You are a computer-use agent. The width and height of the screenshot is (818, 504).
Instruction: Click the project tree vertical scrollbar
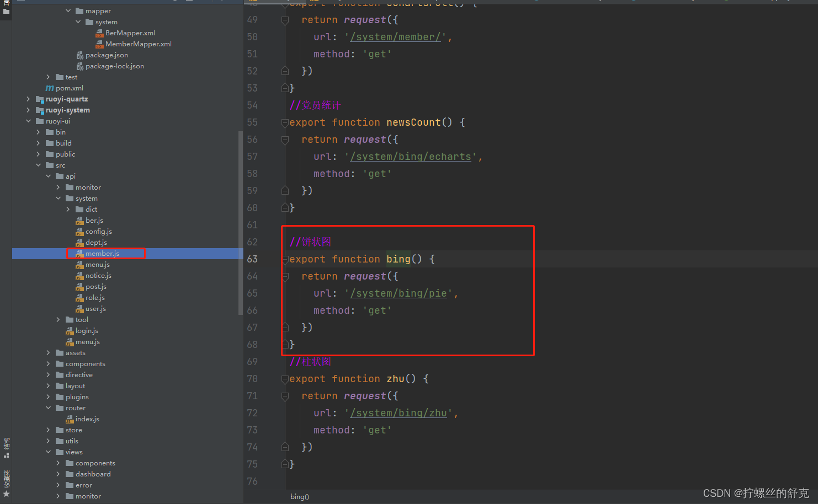coord(240,223)
